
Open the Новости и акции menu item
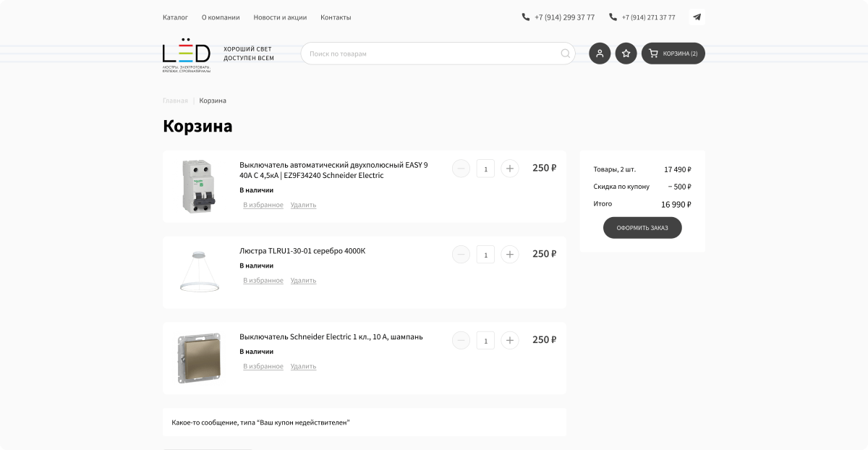[280, 17]
